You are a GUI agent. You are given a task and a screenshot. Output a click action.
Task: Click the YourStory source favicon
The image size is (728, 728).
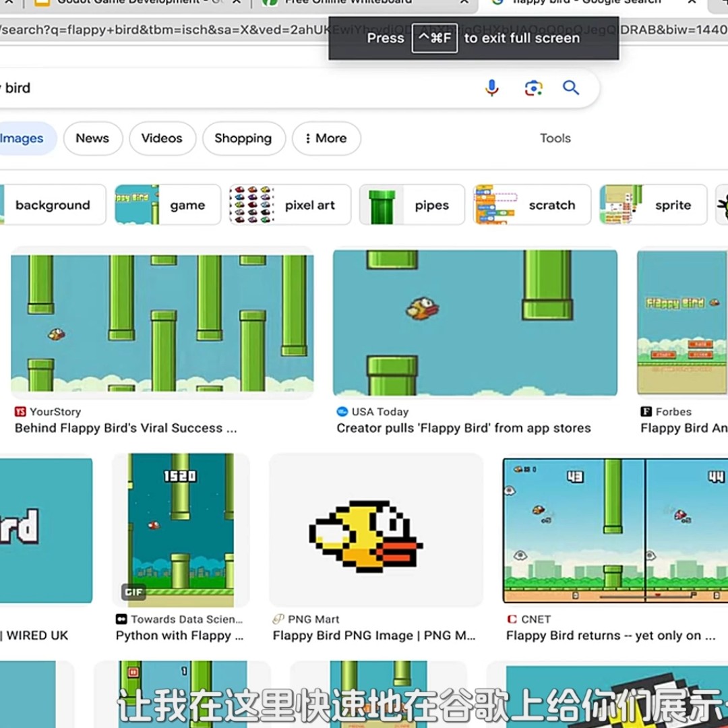[20, 412]
